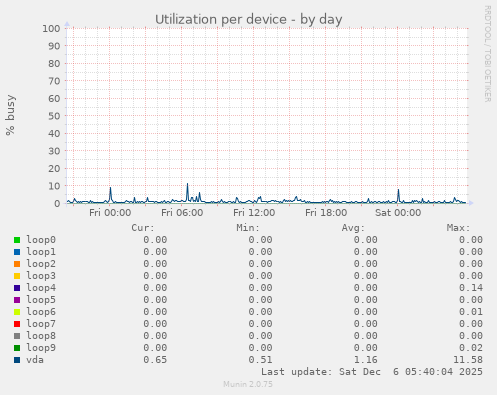497x395 pixels.
Task: Click the % busy axis title
Action: [x=10, y=115]
